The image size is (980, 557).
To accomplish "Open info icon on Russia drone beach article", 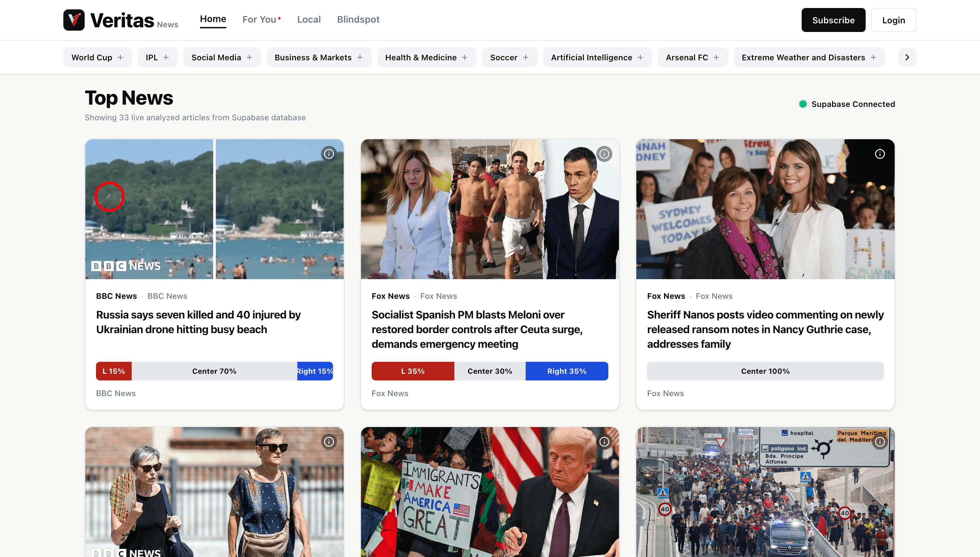I will [329, 154].
